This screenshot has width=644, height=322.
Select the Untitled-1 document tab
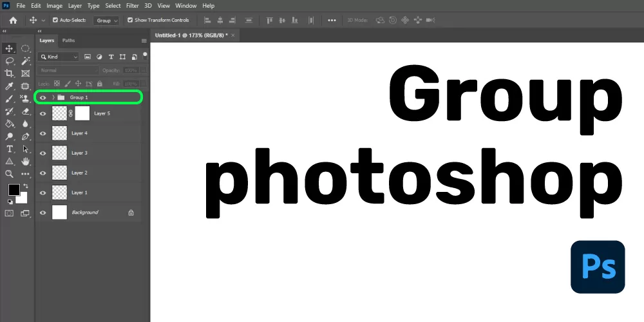tap(194, 35)
